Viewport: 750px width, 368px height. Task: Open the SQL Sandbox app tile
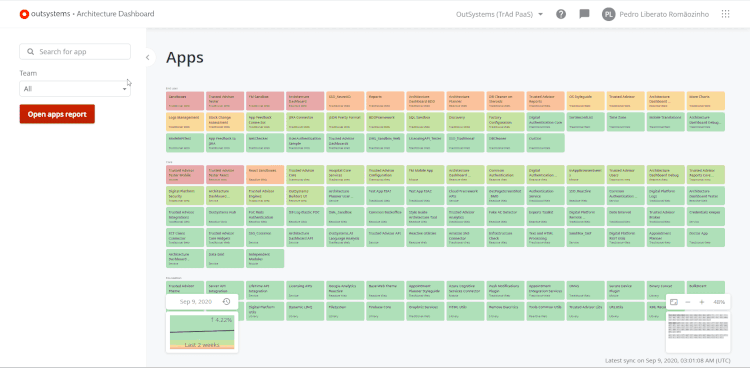pos(426,122)
